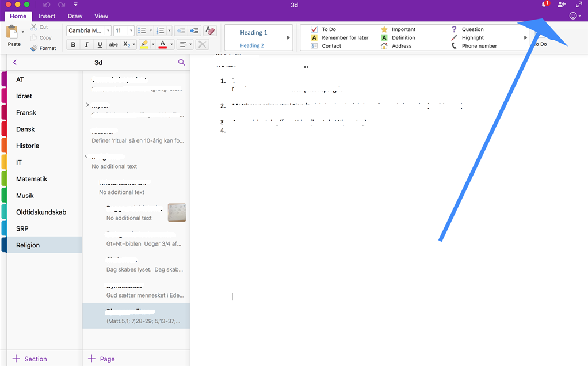Click the clear formatting icon
The width and height of the screenshot is (588, 366).
211,30
